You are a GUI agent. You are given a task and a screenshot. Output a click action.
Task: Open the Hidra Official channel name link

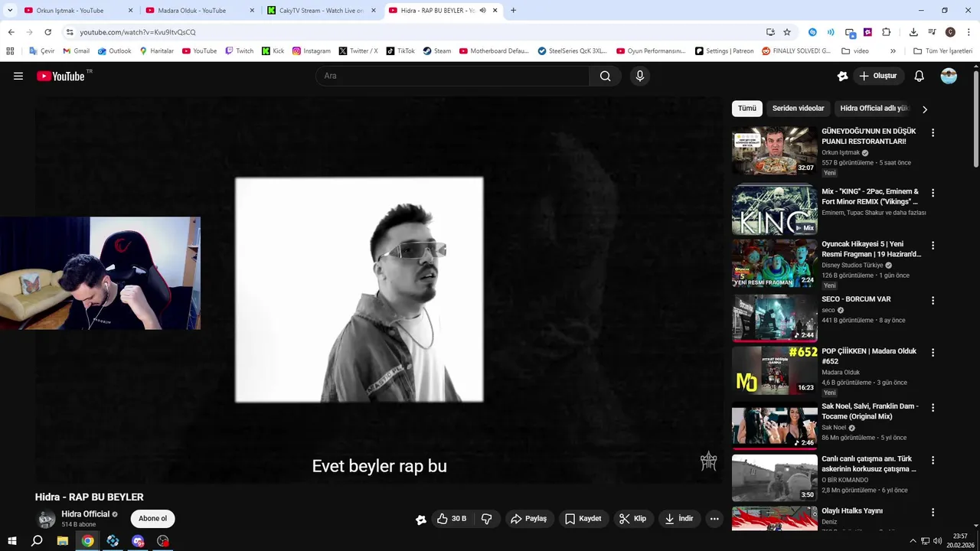pos(86,514)
